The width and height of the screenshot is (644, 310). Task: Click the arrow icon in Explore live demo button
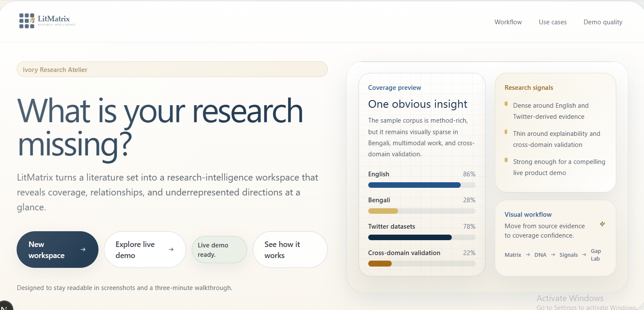tap(171, 250)
